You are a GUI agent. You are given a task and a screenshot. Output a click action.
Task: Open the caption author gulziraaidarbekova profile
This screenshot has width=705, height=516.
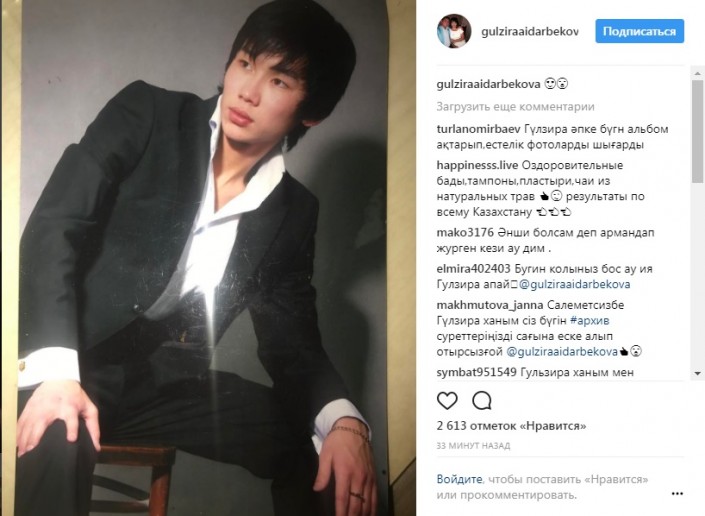click(x=488, y=84)
